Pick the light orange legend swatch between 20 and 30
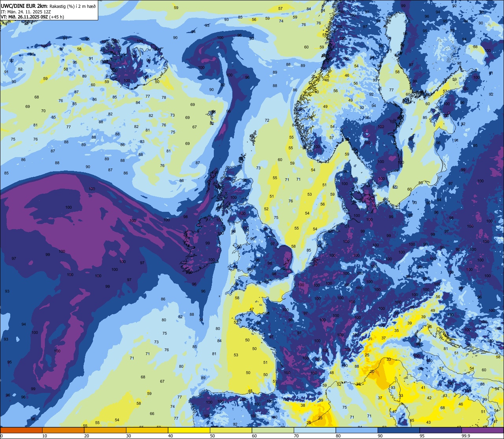 105,430
